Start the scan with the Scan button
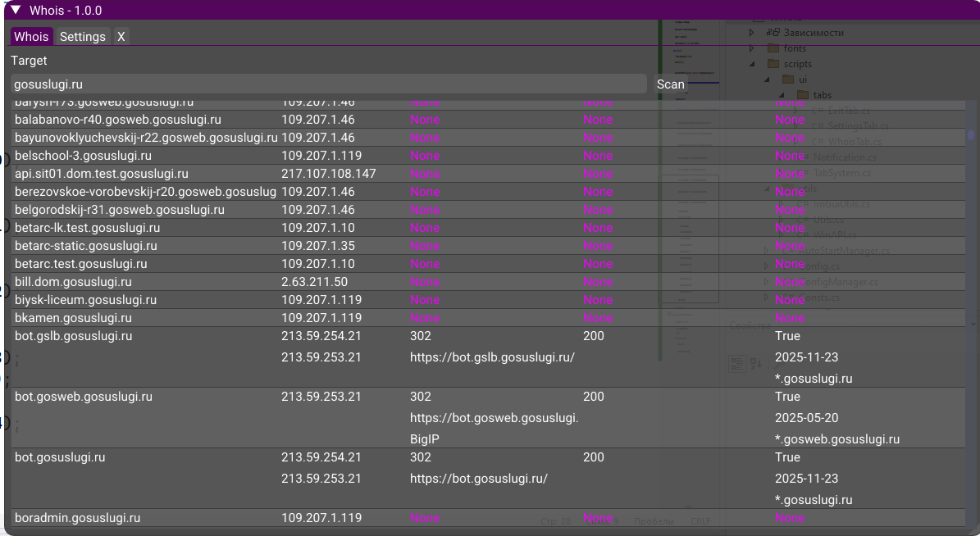 point(671,84)
